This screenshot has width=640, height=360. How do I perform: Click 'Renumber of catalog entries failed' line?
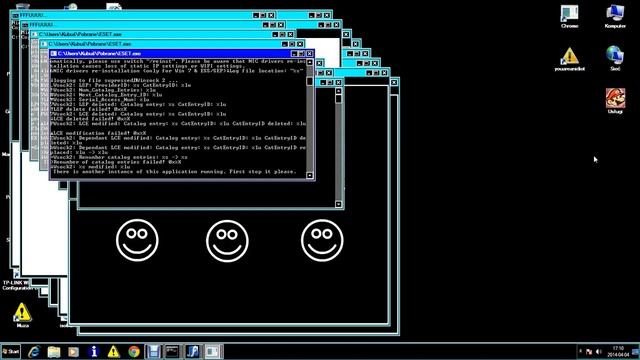(116, 162)
